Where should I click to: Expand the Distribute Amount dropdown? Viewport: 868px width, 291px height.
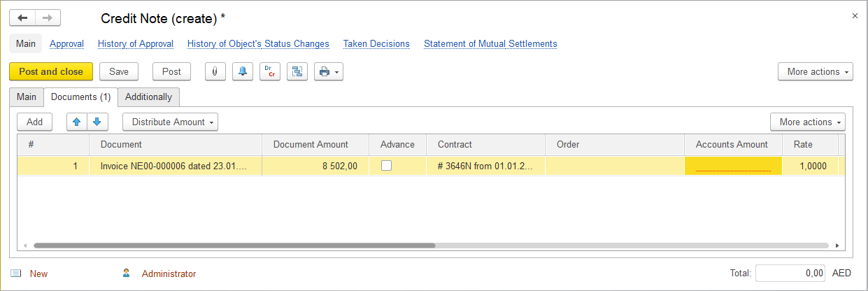[x=170, y=122]
